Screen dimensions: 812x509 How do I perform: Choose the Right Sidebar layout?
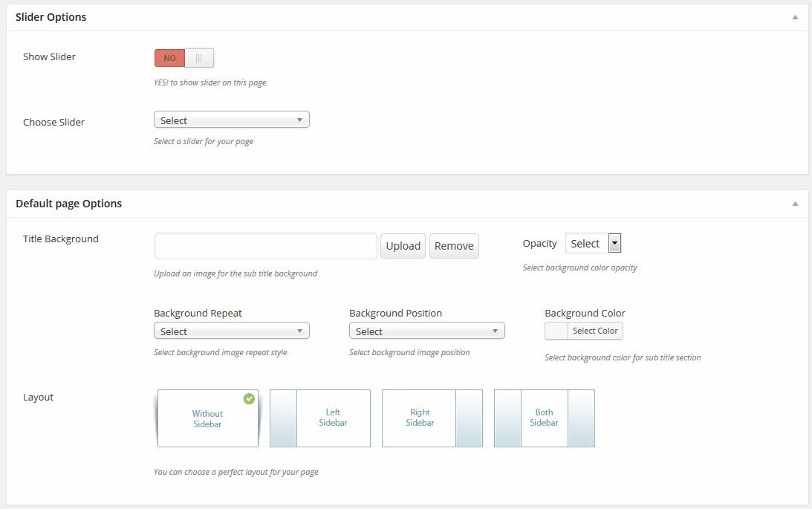(x=432, y=418)
